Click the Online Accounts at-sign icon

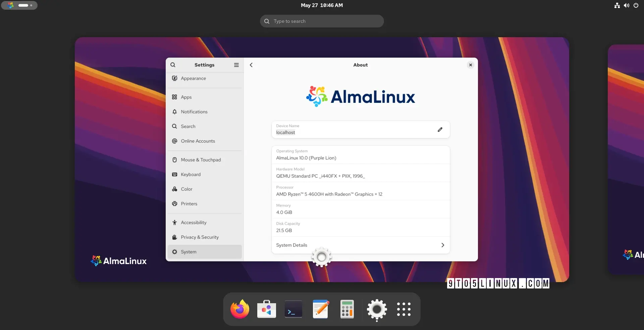tap(174, 141)
